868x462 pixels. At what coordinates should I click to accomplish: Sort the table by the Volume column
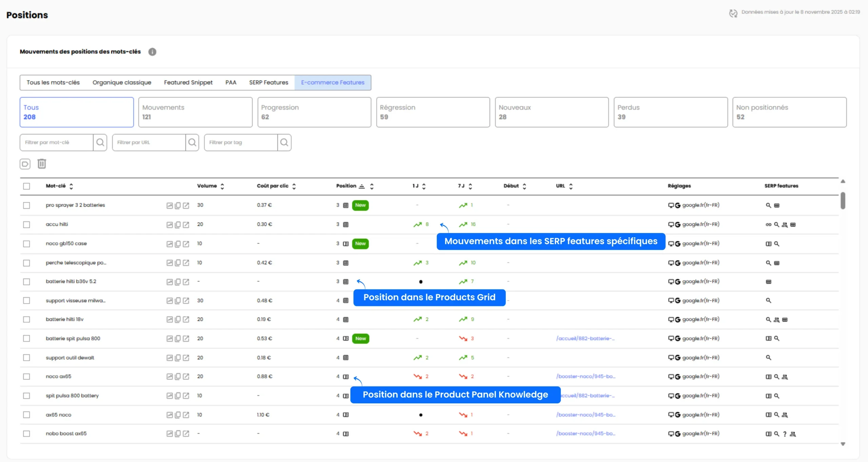click(x=222, y=186)
